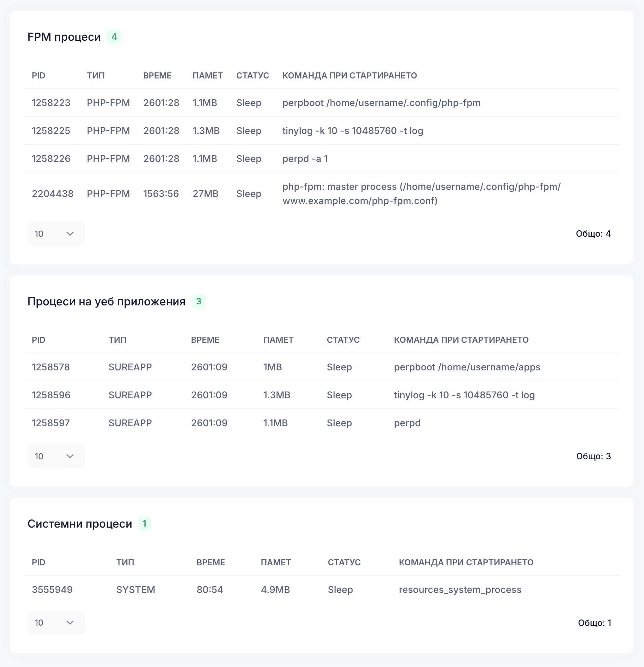
Task: Click the count badge beside Процеси на уеб приложения
Action: click(199, 301)
